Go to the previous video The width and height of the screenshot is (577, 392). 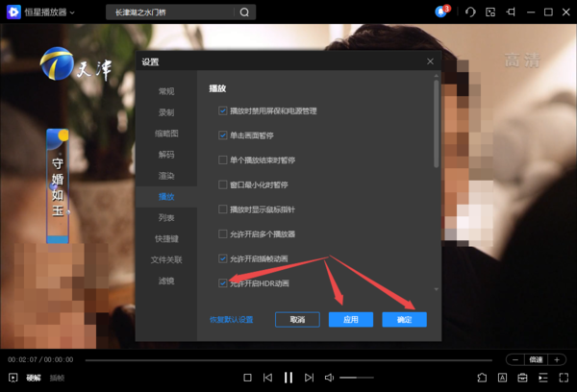pos(267,378)
